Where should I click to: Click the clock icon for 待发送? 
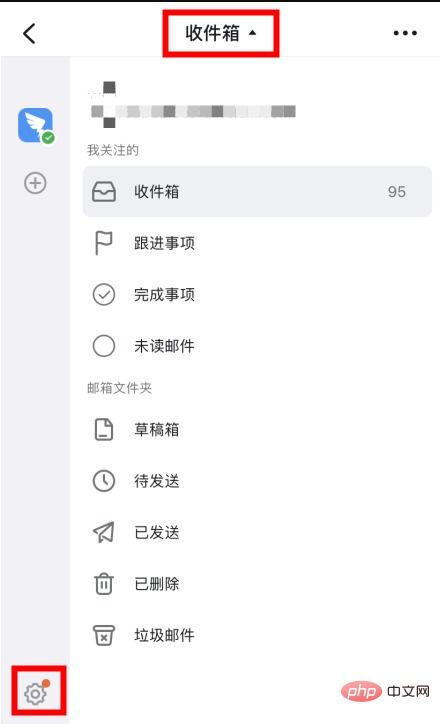104,481
